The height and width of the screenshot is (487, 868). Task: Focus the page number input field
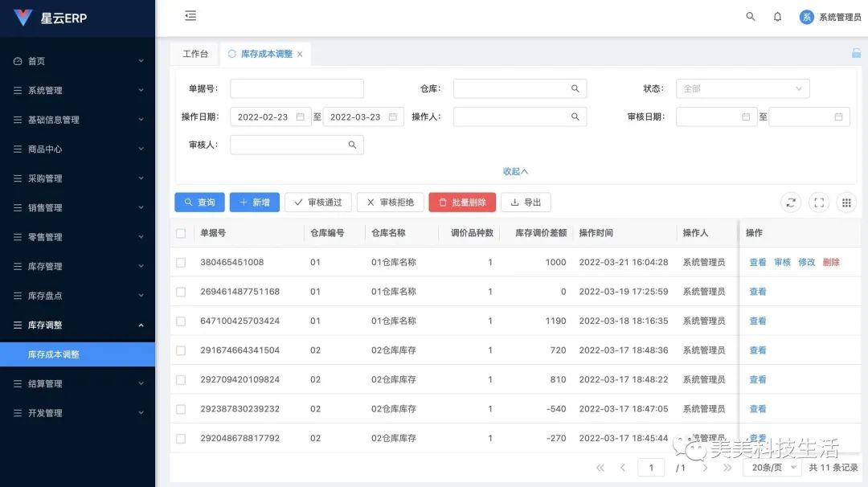coord(651,468)
